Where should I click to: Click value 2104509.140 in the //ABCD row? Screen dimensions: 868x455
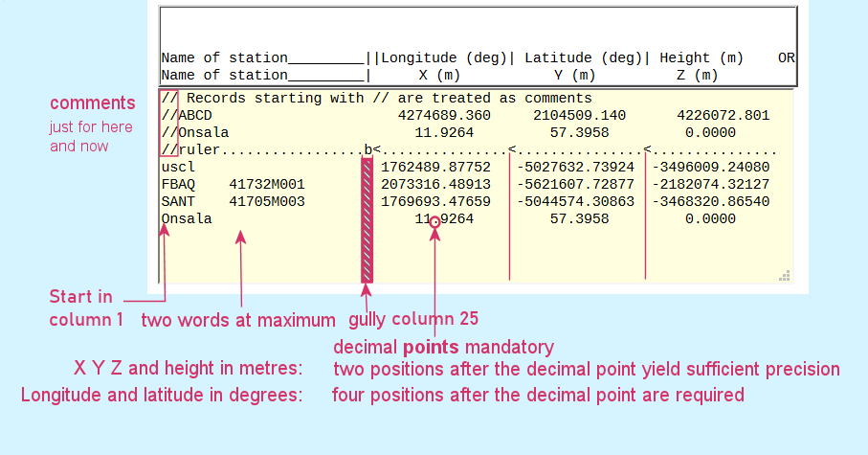(x=580, y=115)
